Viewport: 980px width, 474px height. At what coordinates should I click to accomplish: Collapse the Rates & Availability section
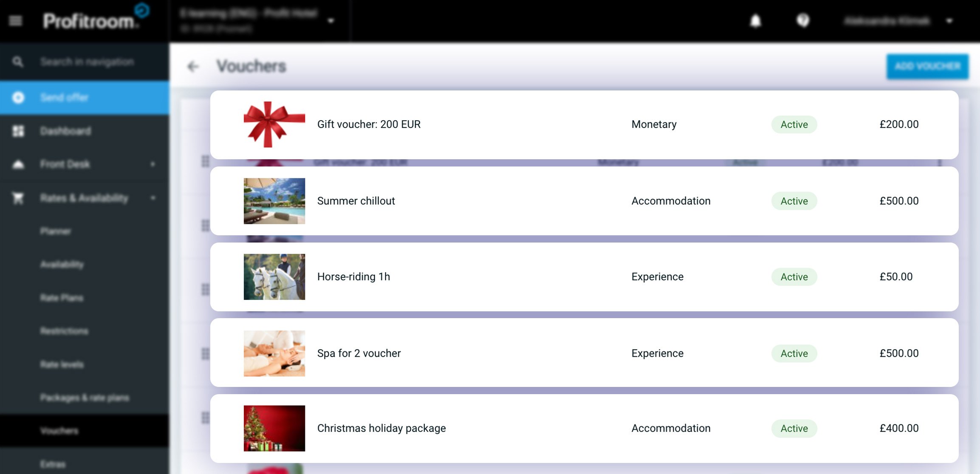153,198
